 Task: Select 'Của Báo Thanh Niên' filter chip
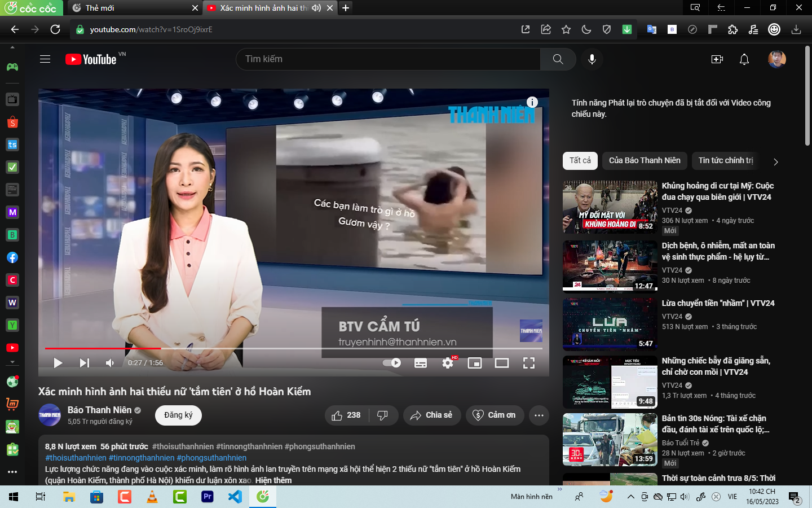pyautogui.click(x=645, y=161)
